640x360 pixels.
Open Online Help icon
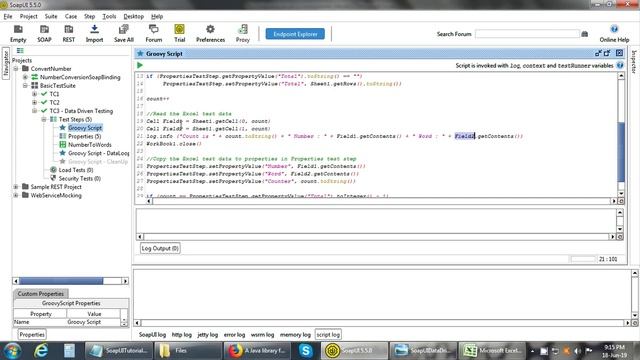pyautogui.click(x=614, y=29)
